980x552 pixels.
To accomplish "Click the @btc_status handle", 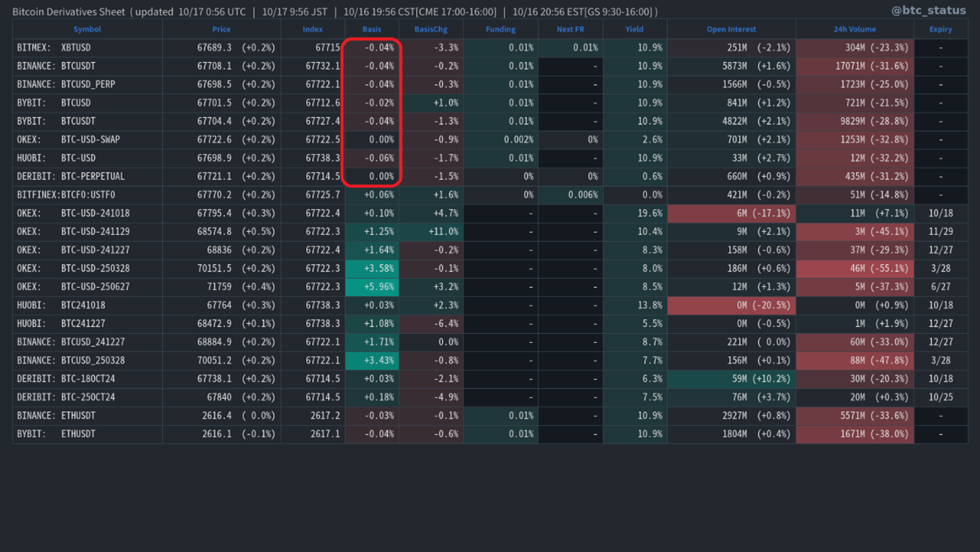I will [928, 11].
